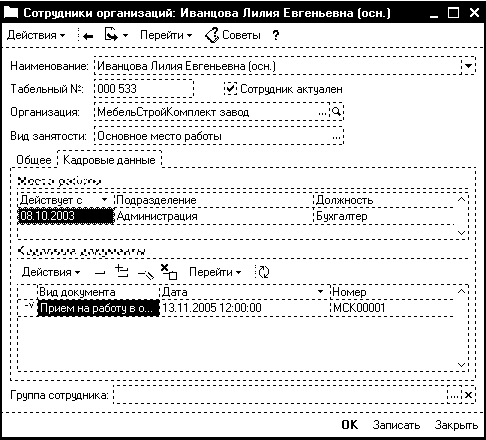Click the edit pencil icon in documents toolbar
Viewport: 486px width, 440px height.
point(146,274)
